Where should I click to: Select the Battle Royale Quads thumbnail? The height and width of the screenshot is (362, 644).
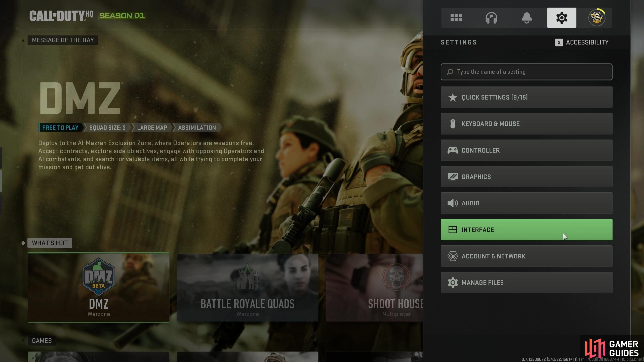point(247,287)
